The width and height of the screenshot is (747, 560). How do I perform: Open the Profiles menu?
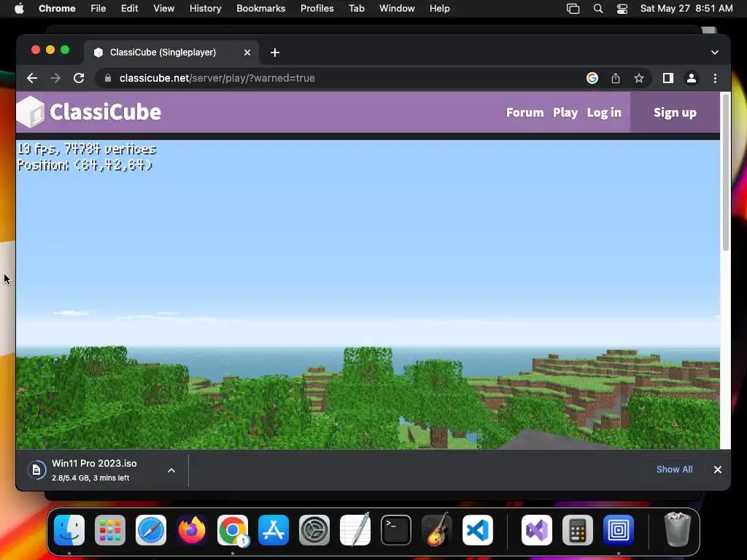point(317,9)
